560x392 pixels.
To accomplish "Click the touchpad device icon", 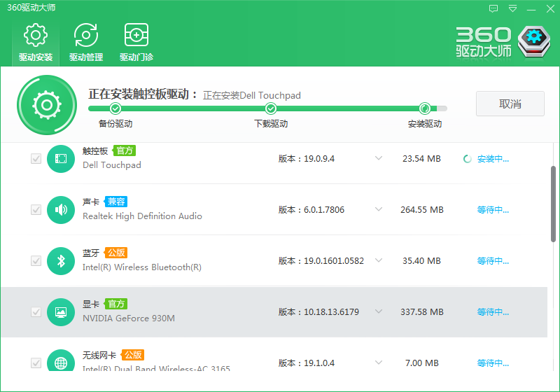I will point(61,158).
